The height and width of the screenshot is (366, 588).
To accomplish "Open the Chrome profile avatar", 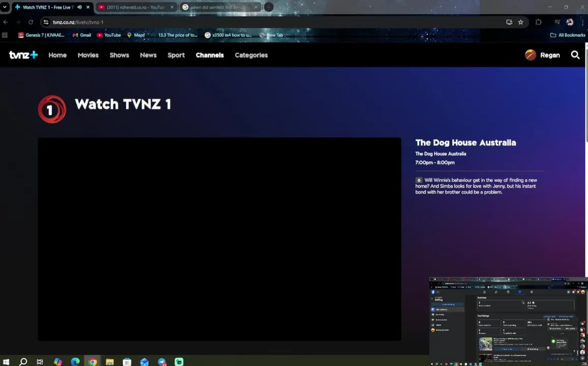I will 570,22.
